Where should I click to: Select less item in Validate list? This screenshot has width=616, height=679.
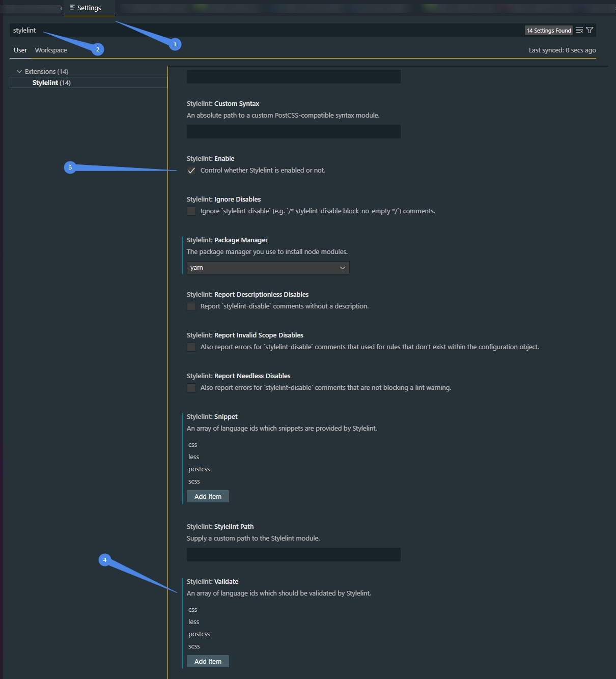point(193,622)
